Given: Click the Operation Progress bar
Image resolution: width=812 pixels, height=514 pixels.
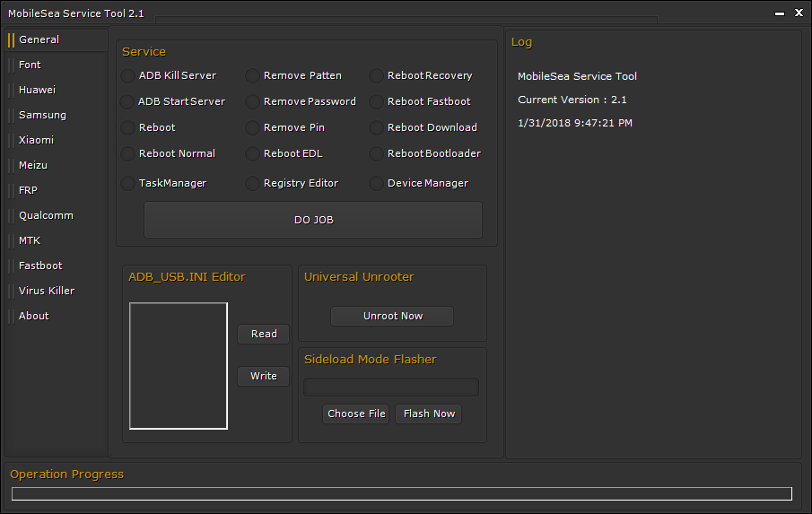Looking at the screenshot, I should pyautogui.click(x=402, y=493).
